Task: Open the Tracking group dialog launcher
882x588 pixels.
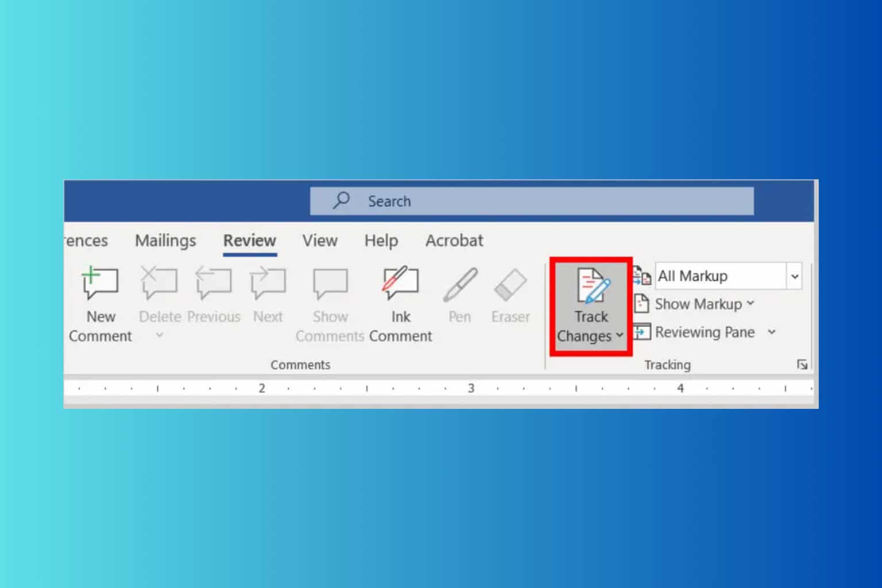Action: tap(802, 365)
